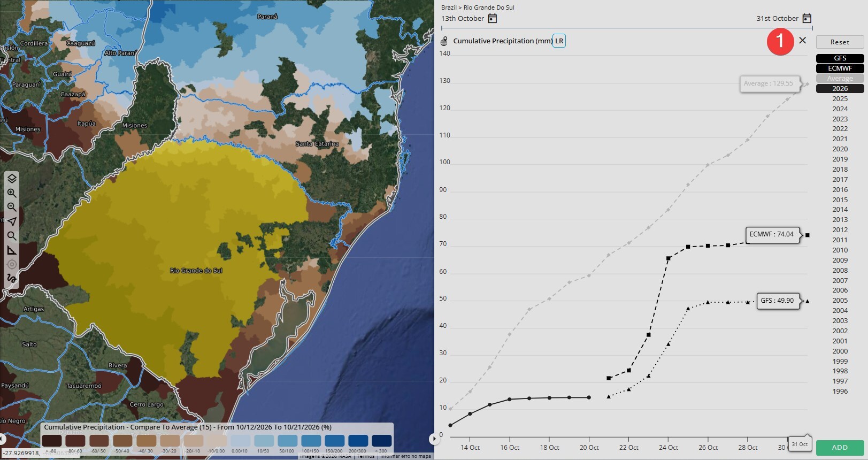This screenshot has height=460, width=868.
Task: Reset the chart series selection
Action: click(x=840, y=42)
